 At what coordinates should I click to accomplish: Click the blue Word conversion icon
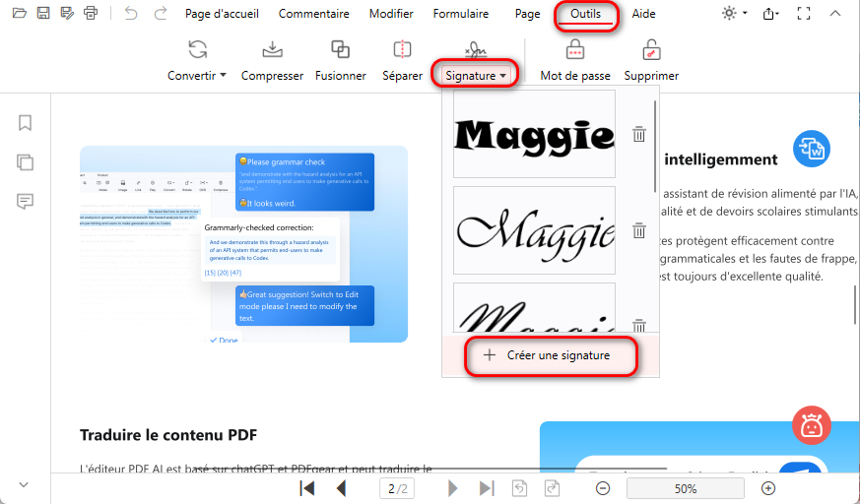click(x=811, y=149)
